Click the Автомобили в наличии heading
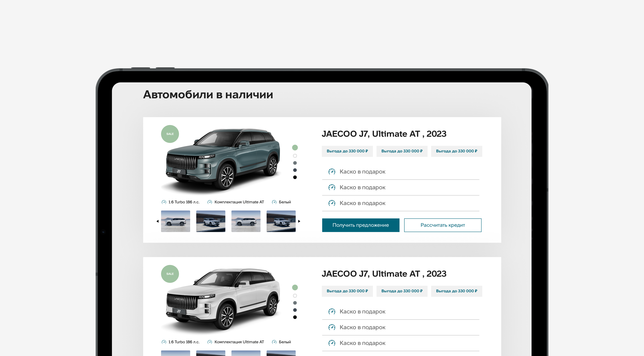The image size is (644, 356). (x=208, y=95)
